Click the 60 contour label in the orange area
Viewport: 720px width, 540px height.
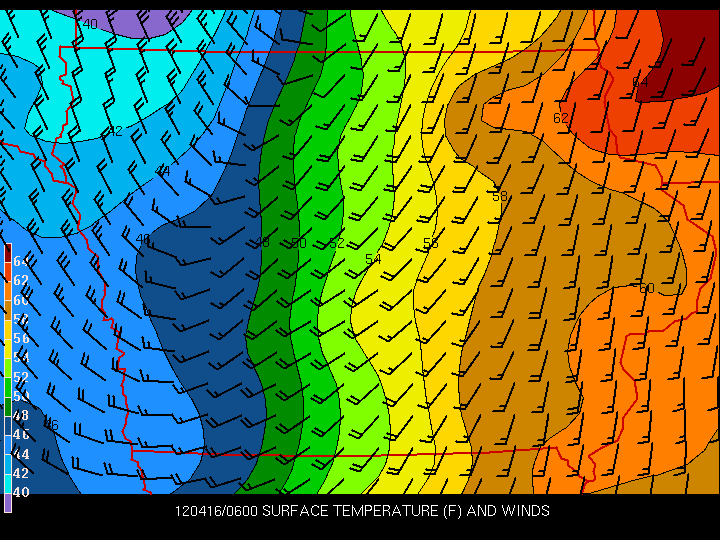pyautogui.click(x=647, y=288)
